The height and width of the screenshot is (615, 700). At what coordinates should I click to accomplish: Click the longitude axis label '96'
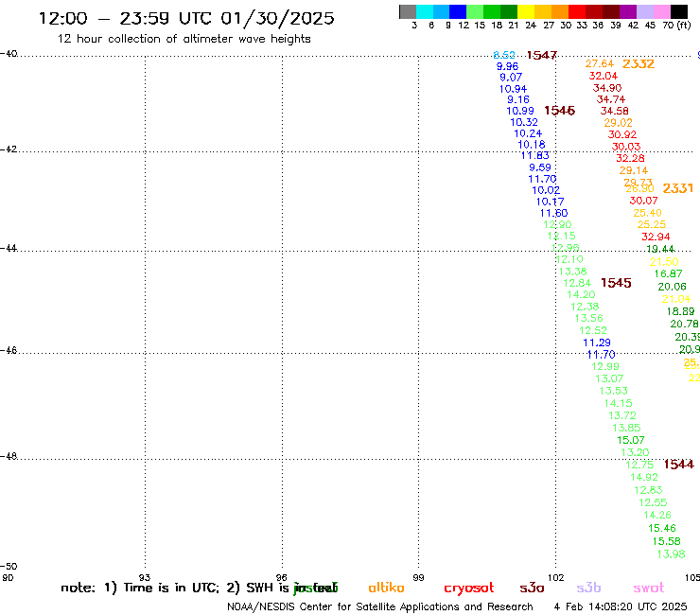point(282,577)
